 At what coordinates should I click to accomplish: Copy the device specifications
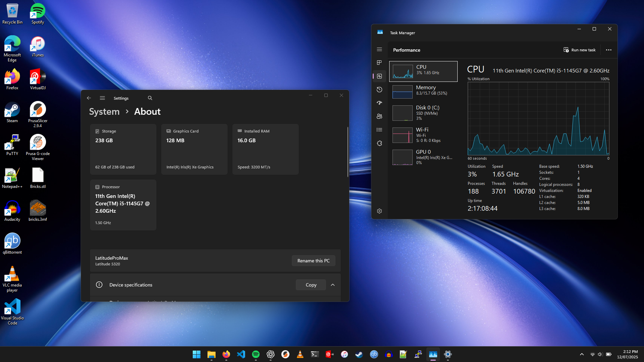pos(311,285)
